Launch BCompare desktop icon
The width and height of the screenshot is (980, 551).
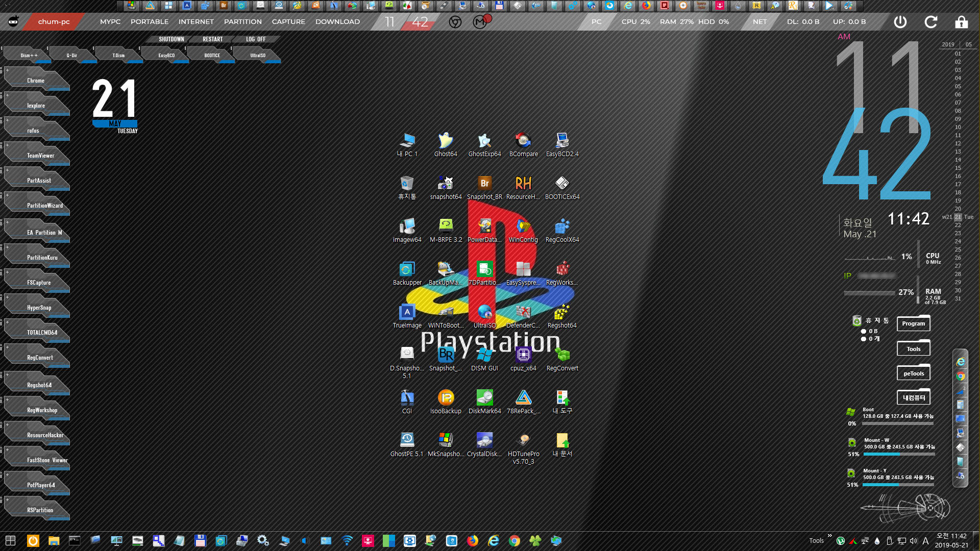tap(523, 144)
